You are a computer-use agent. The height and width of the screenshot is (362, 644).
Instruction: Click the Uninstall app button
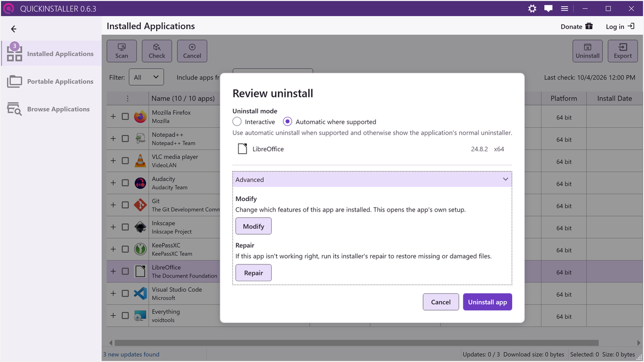(x=488, y=302)
